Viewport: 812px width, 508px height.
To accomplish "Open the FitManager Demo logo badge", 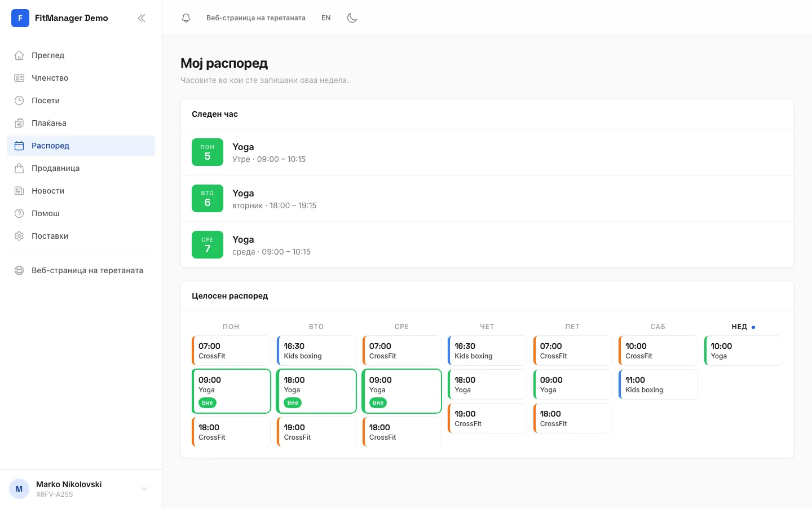I will [x=20, y=18].
